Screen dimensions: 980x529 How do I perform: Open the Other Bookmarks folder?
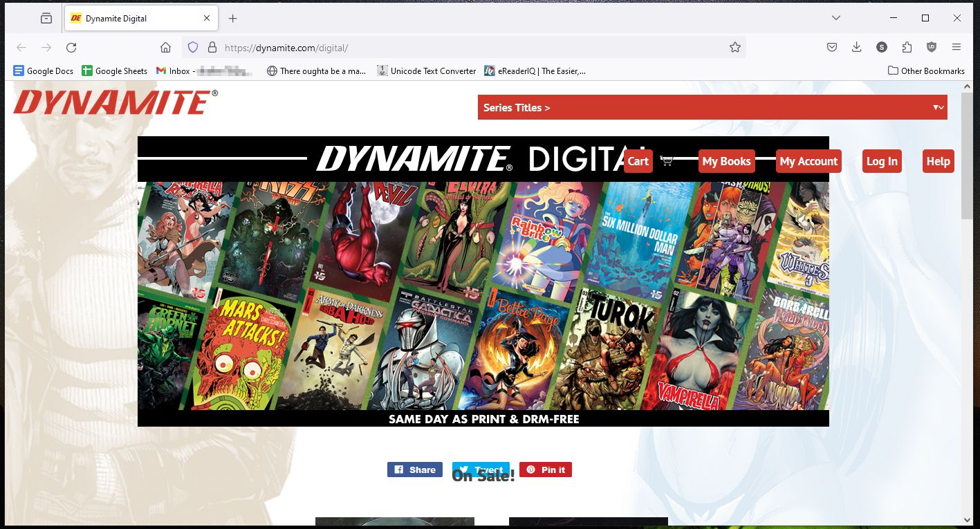click(926, 71)
